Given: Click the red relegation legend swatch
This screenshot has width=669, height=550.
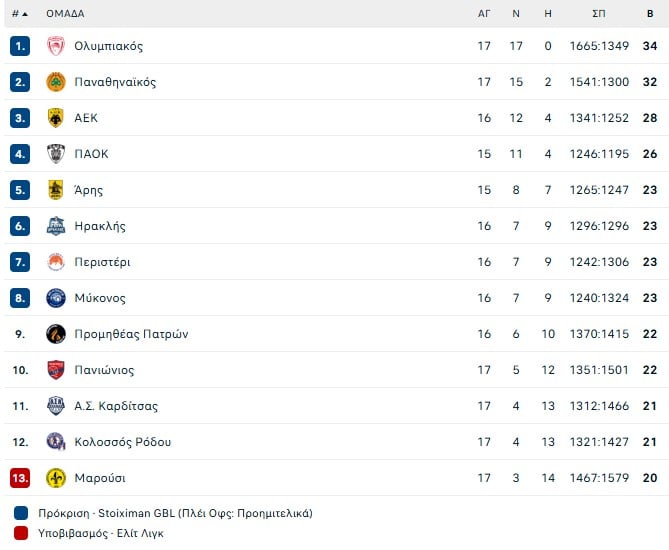Looking at the screenshot, I should (x=22, y=533).
